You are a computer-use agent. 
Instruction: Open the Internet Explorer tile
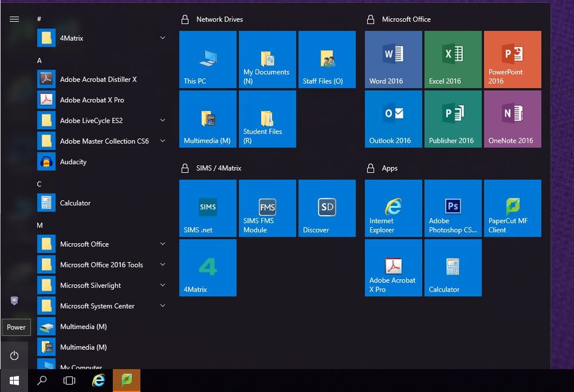pyautogui.click(x=393, y=208)
